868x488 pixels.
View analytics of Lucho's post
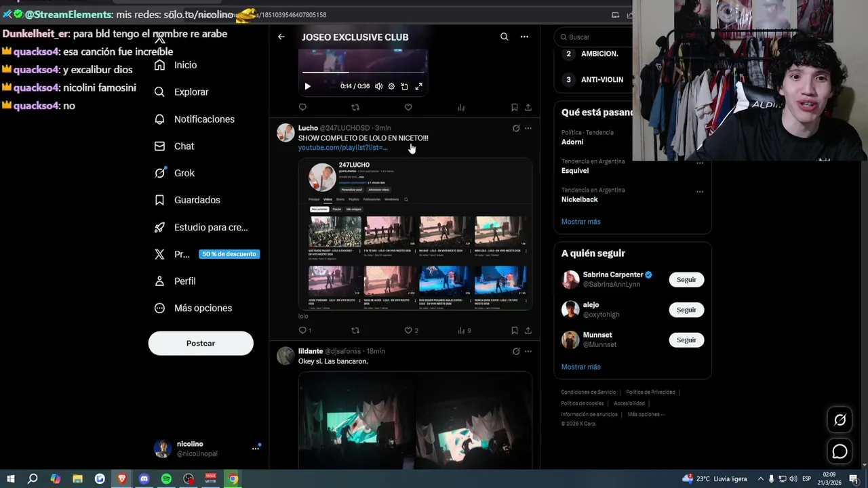[464, 330]
